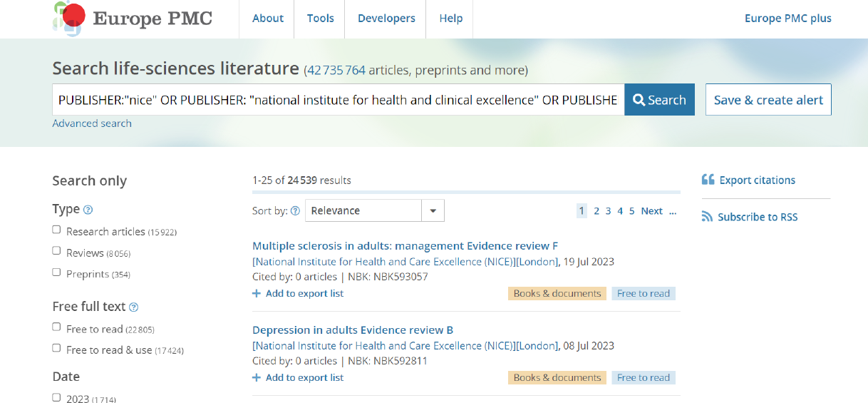Tick the Reviews filter checkbox
868x403 pixels.
click(x=56, y=250)
